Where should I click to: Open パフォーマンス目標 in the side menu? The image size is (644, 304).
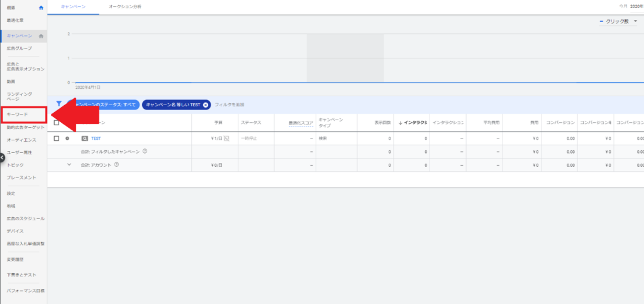[x=25, y=290]
